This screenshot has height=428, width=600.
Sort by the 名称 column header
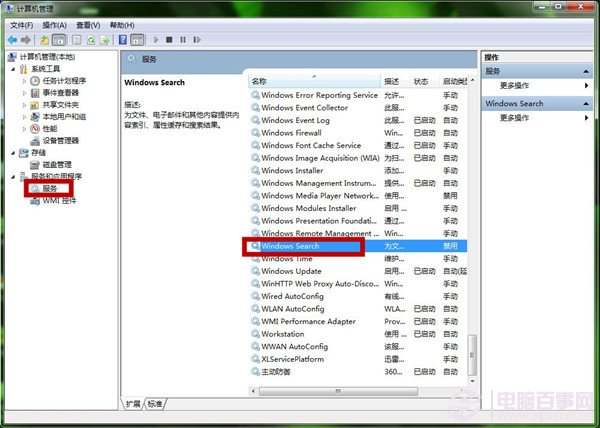(x=315, y=81)
